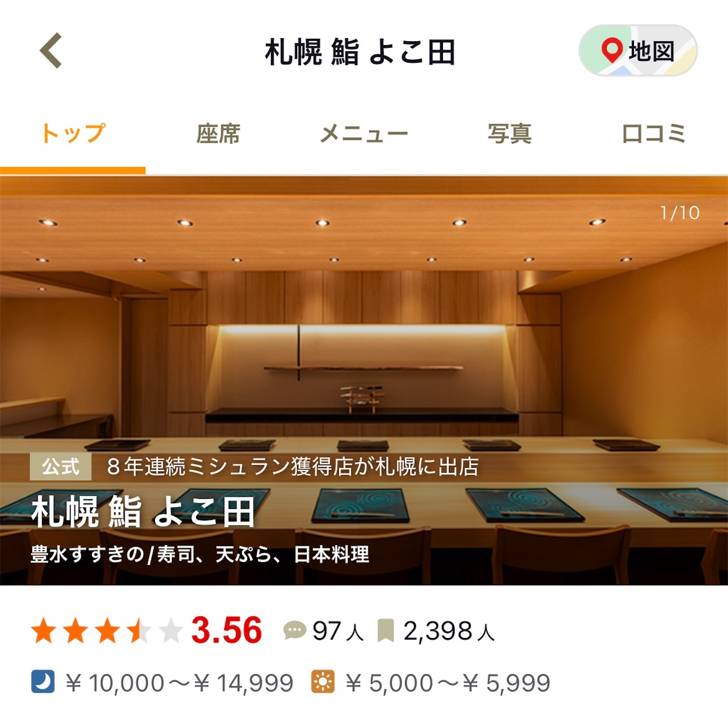The image size is (728, 720).
Task: Tap the bookmark save icon
Action: click(386, 631)
